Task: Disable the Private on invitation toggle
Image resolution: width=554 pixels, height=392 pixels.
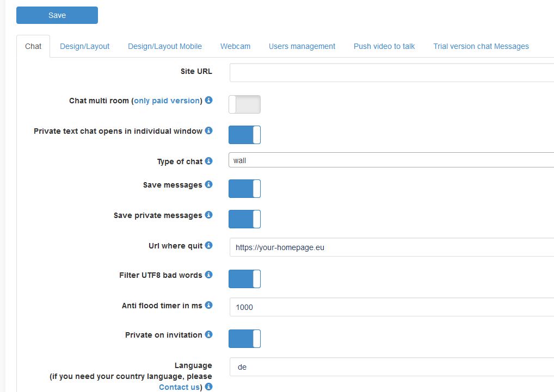Action: tap(244, 339)
